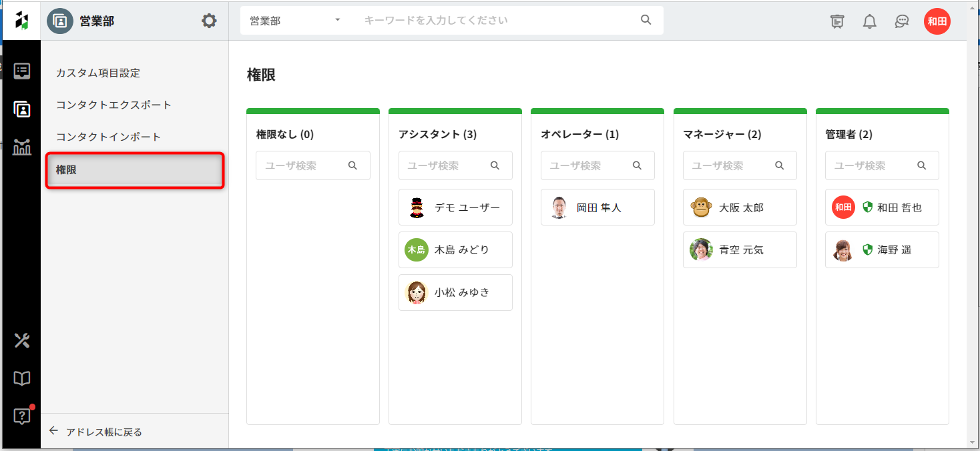Open コンタクトエクスポート menu item
The width and height of the screenshot is (980, 451).
pos(113,105)
